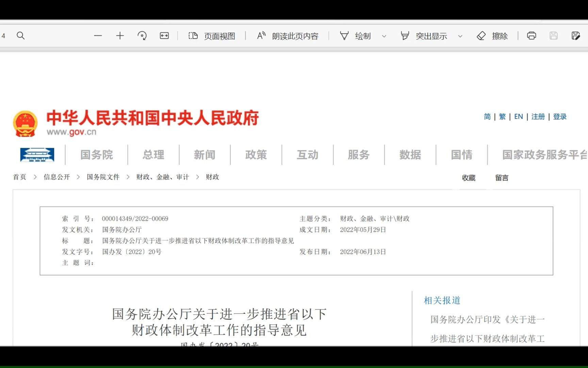The image size is (588, 368).
Task: Click the main article headline
Action: pos(219,322)
